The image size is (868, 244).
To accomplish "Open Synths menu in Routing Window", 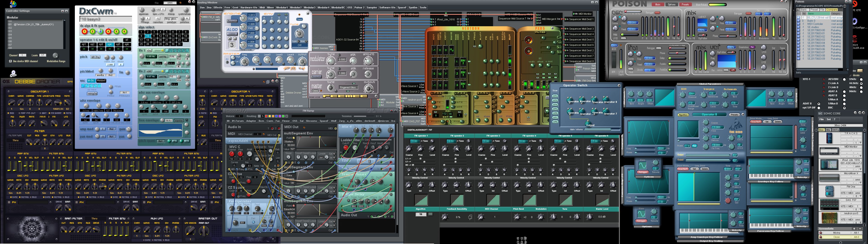I will click(413, 7).
